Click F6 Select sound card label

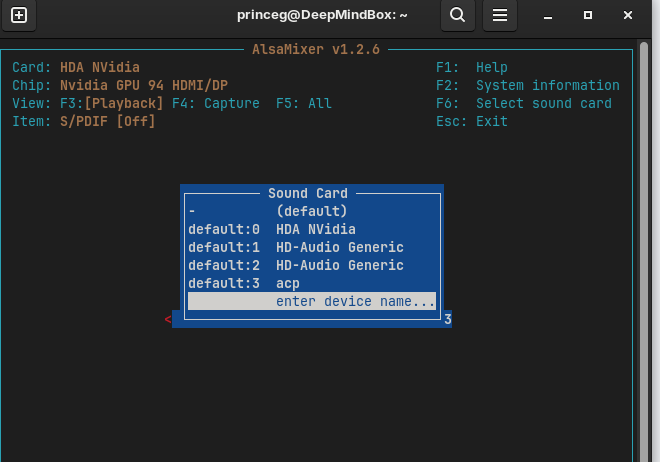[523, 103]
